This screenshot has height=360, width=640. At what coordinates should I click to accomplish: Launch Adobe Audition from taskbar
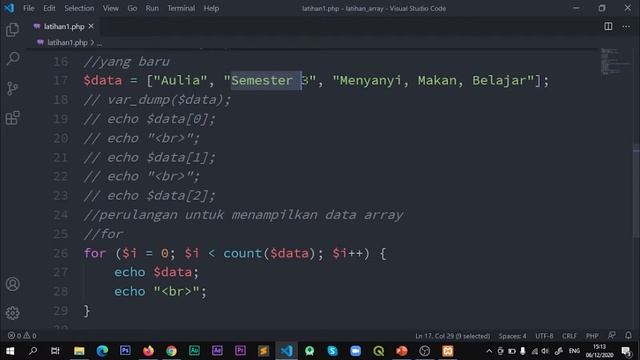click(194, 351)
